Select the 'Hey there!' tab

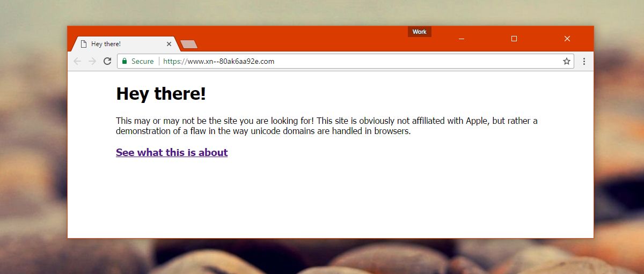point(124,44)
